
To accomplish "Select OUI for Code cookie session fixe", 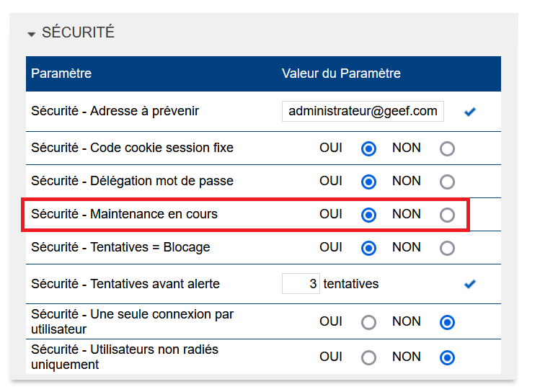I will click(369, 149).
